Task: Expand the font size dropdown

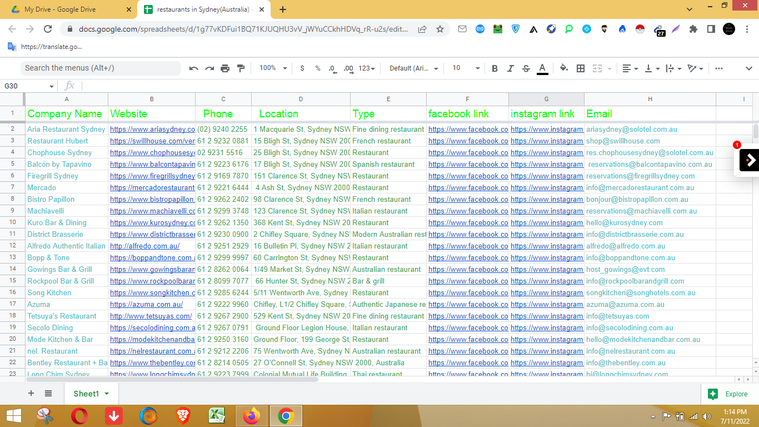Action: [x=463, y=69]
